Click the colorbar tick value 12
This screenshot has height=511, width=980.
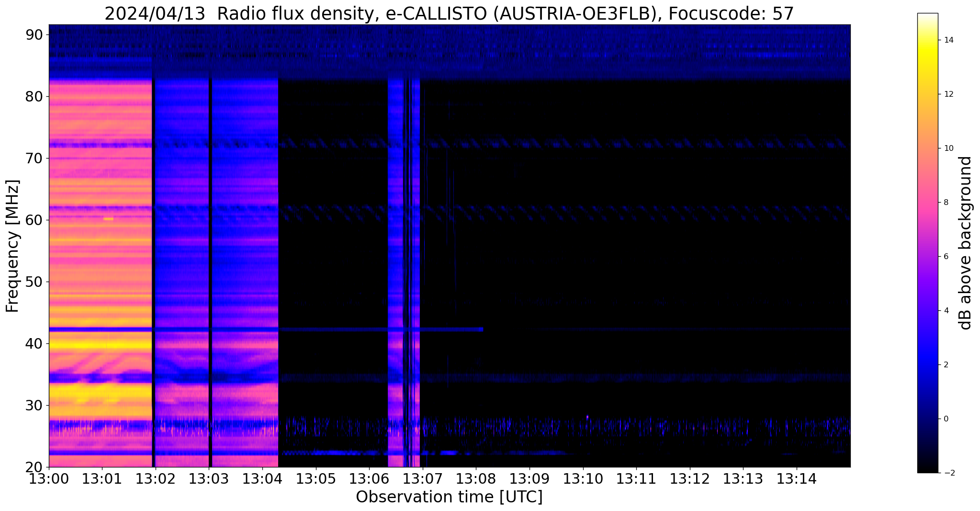pos(948,94)
